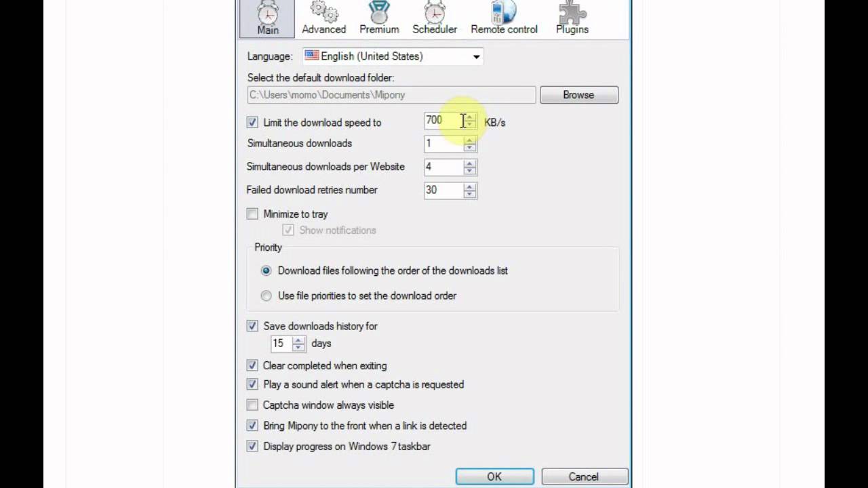
Task: Increase Simultaneous downloads spinner value
Action: (x=470, y=140)
